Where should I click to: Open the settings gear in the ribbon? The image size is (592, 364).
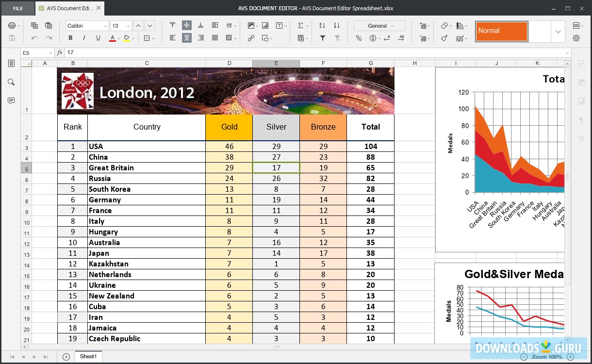click(x=576, y=38)
